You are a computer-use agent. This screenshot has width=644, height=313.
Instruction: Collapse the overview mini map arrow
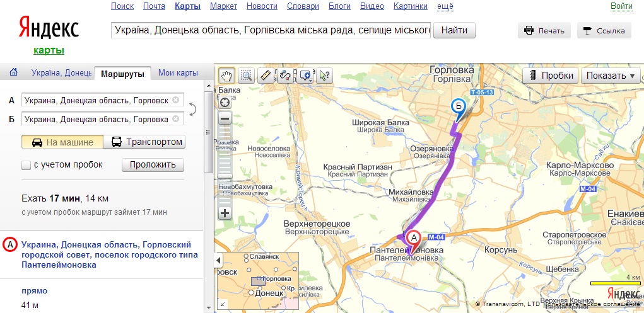(x=218, y=259)
